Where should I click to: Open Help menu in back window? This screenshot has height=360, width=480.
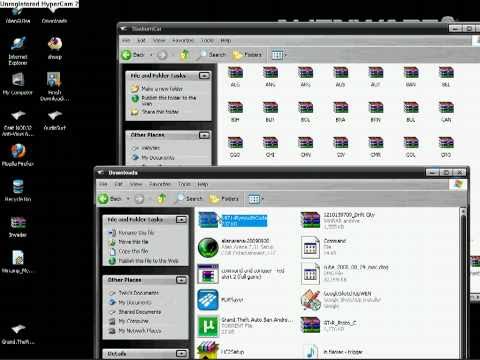click(x=226, y=40)
